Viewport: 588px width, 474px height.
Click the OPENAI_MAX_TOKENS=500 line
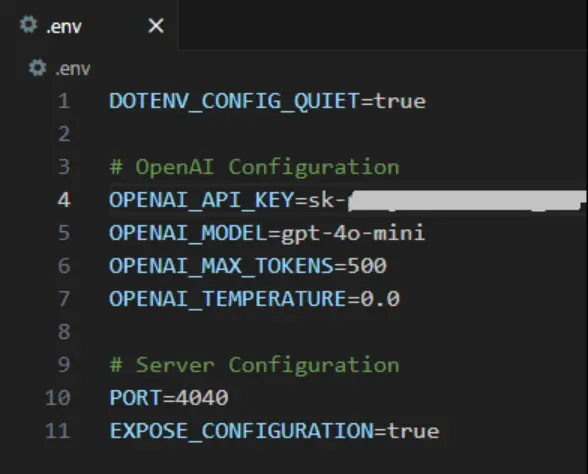pyautogui.click(x=248, y=266)
